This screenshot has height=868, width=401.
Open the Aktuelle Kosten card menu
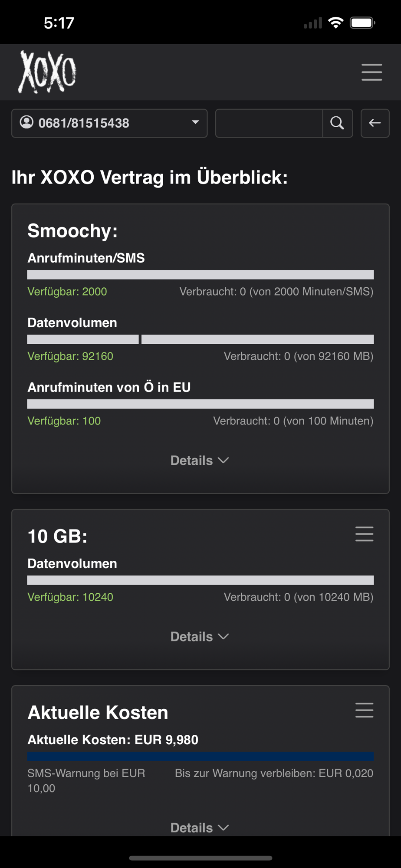point(364,710)
